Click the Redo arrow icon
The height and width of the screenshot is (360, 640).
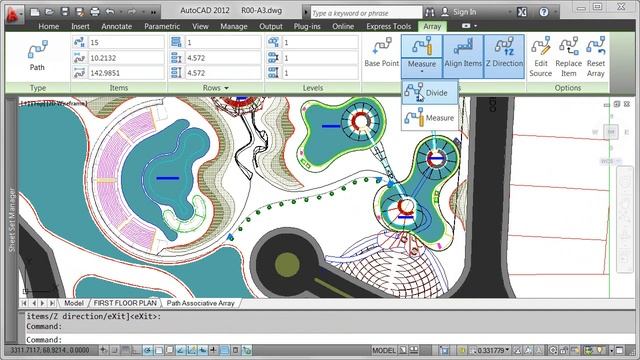click(131, 12)
